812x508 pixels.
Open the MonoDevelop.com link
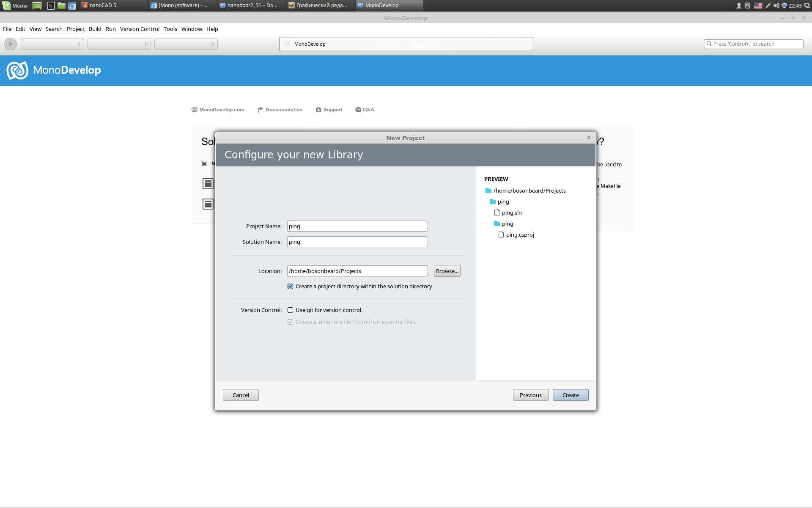(218, 110)
